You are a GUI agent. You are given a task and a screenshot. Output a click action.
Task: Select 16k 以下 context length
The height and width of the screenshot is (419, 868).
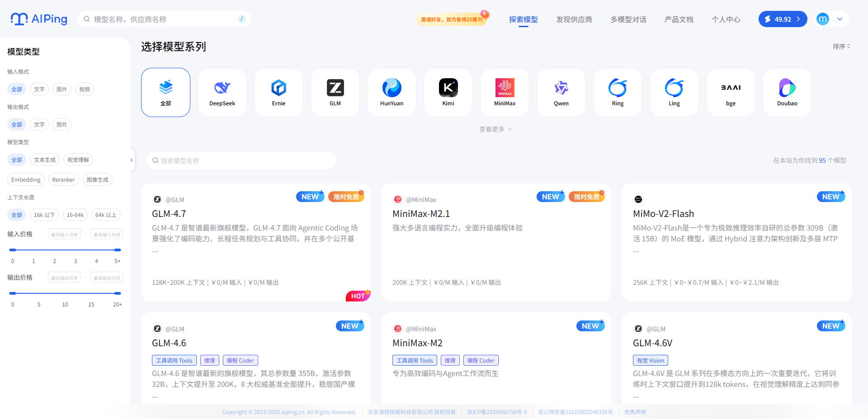click(x=44, y=215)
